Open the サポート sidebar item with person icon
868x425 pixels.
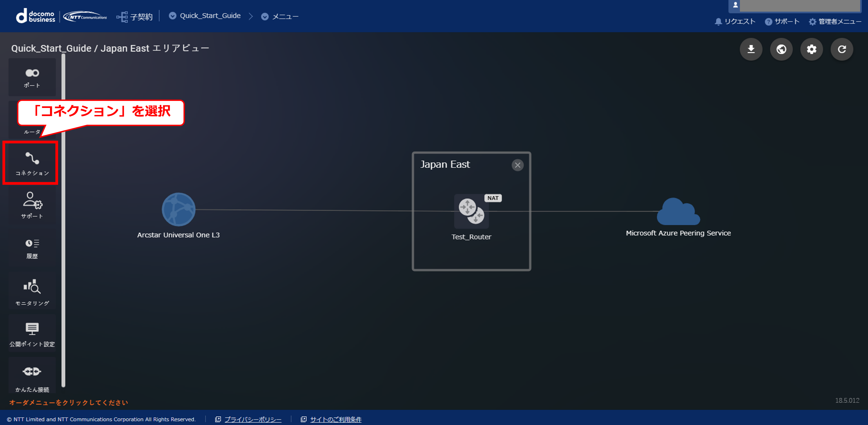[32, 205]
